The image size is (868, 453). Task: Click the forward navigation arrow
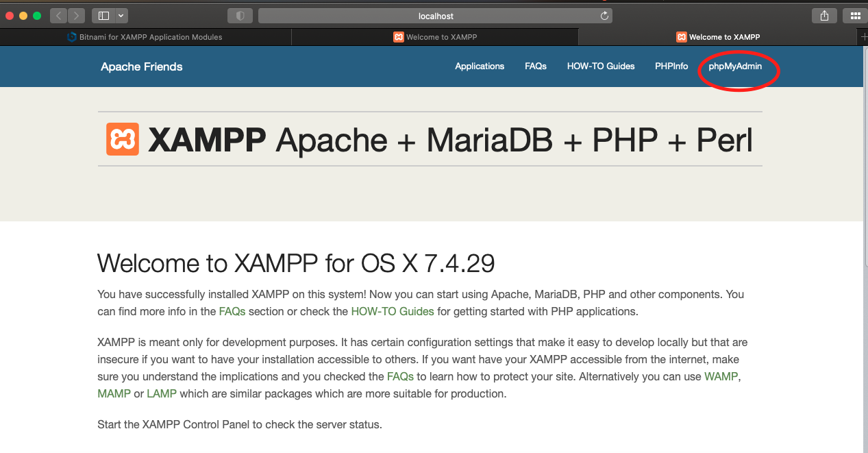[76, 15]
